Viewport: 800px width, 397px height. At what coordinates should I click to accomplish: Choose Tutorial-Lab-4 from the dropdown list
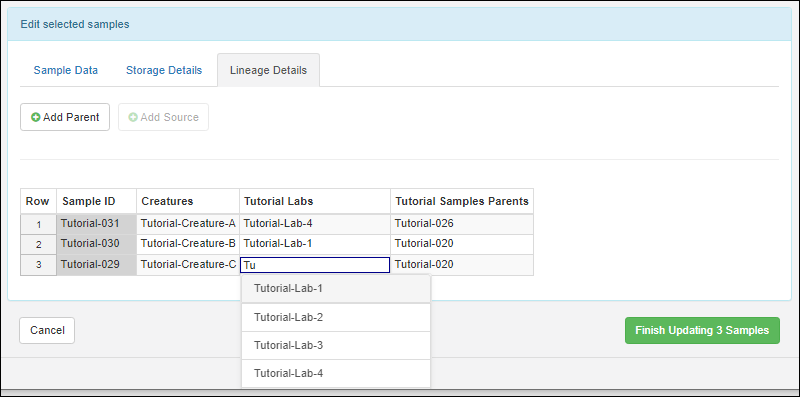336,374
